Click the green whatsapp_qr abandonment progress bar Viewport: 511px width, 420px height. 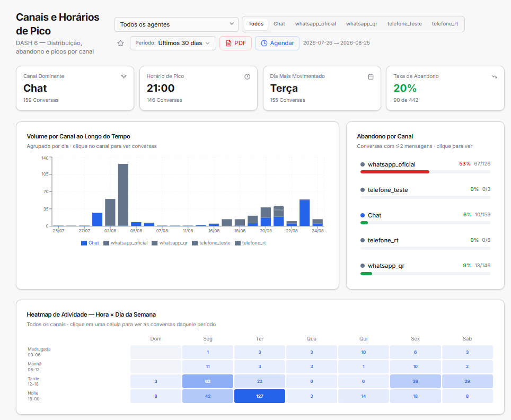366,274
